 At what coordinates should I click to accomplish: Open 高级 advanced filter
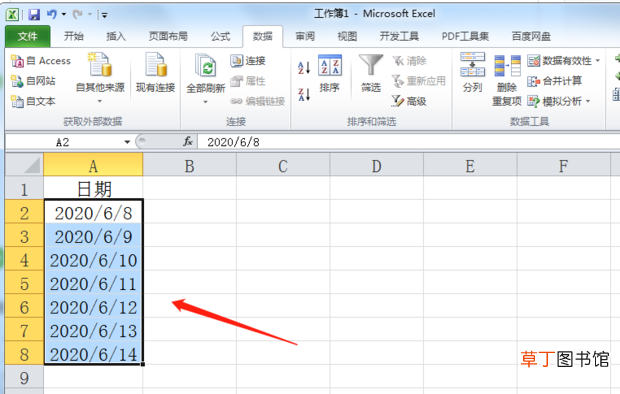(x=409, y=102)
